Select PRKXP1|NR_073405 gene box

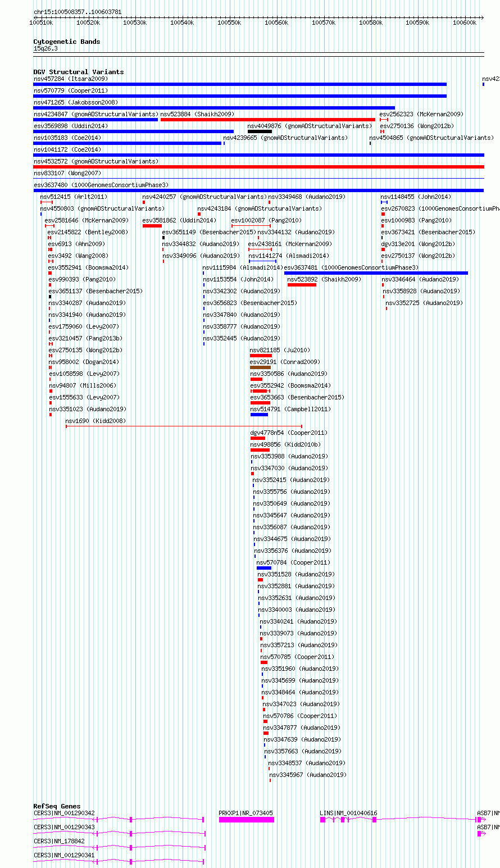point(247,820)
